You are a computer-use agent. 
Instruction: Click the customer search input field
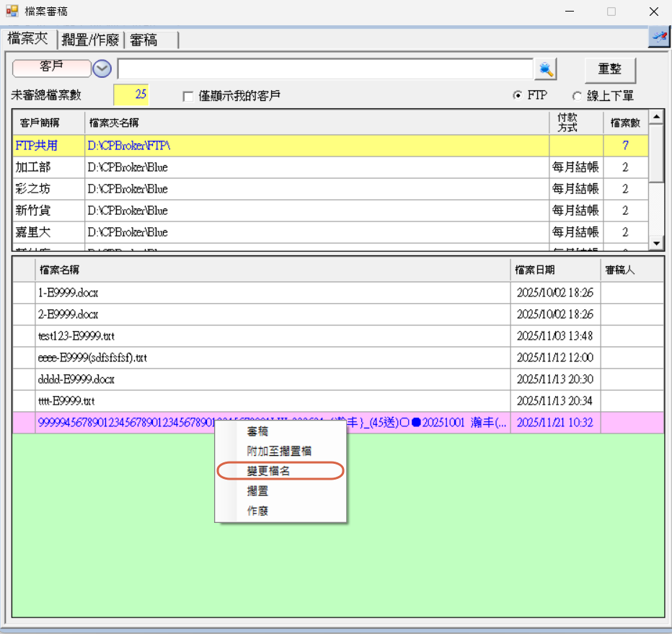tap(324, 69)
